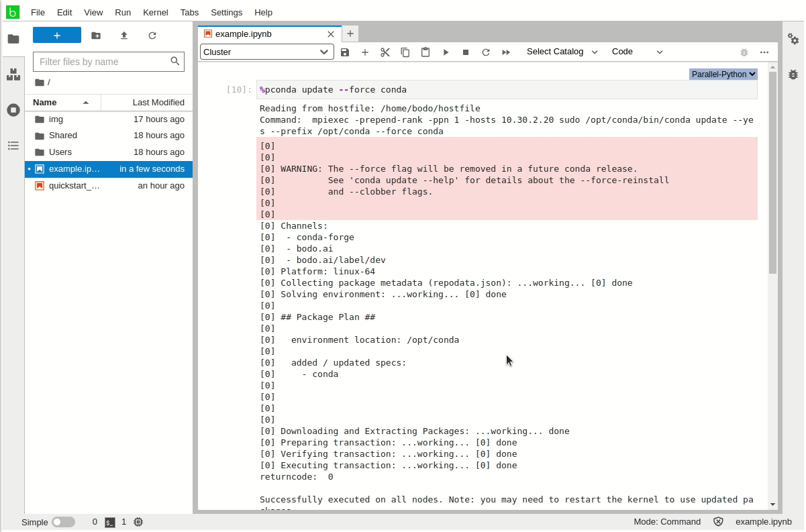The image size is (806, 532).
Task: Open the Kernel menu
Action: (156, 12)
